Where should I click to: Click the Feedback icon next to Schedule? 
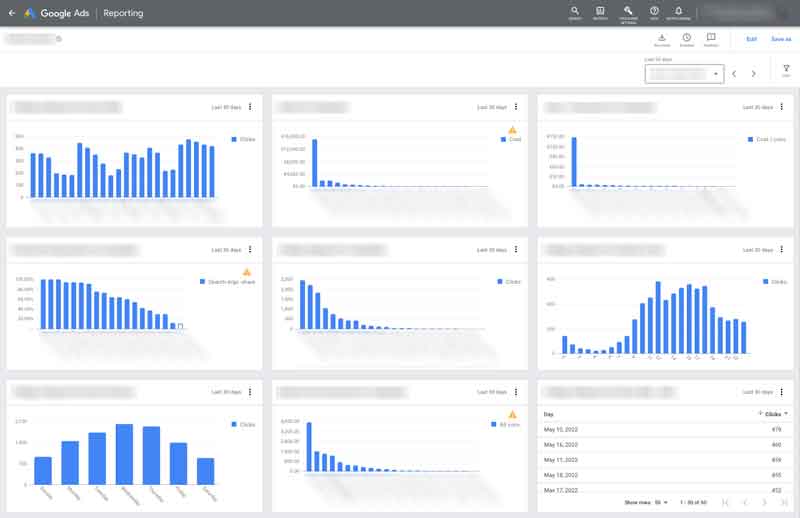pos(711,40)
